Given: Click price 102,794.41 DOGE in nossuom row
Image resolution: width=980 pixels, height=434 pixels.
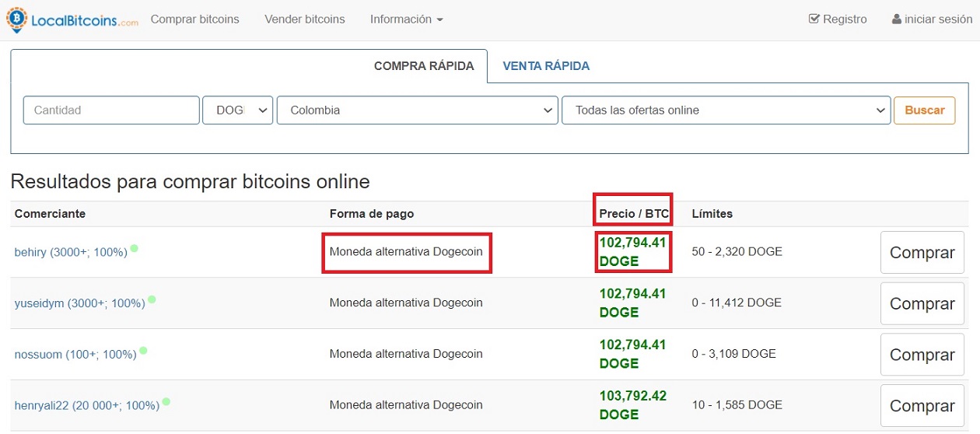Looking at the screenshot, I should (632, 354).
